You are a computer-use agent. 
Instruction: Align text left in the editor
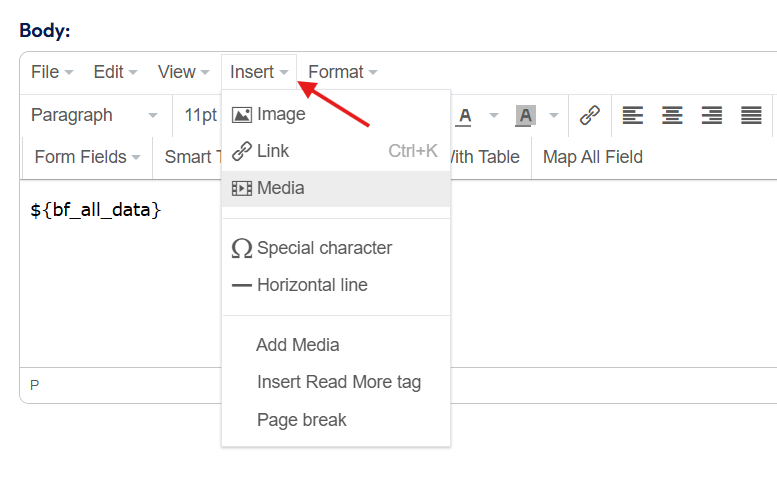coord(633,115)
